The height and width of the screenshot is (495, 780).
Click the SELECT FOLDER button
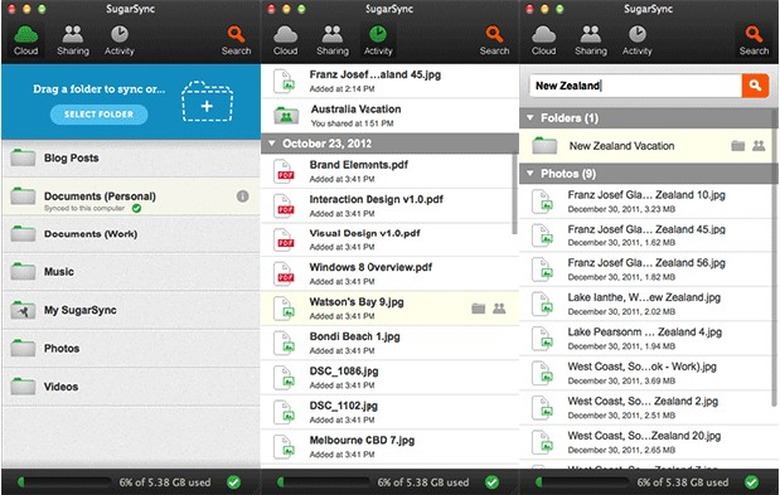point(98,114)
